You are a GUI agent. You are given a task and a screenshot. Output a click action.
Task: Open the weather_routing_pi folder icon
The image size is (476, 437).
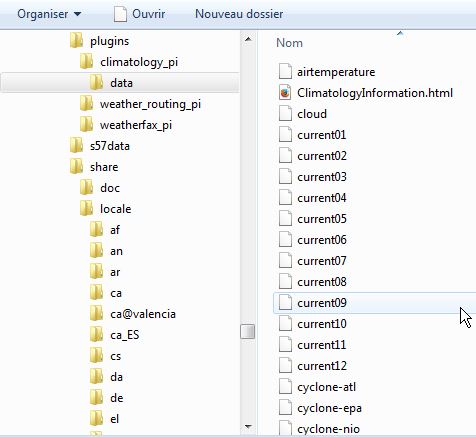click(87, 104)
